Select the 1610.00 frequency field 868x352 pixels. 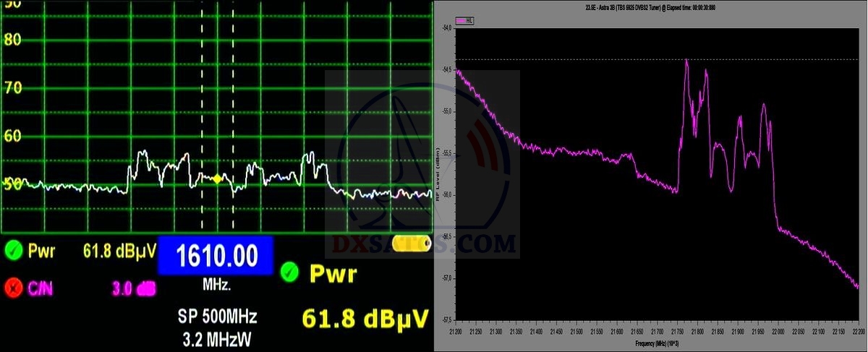pos(216,255)
